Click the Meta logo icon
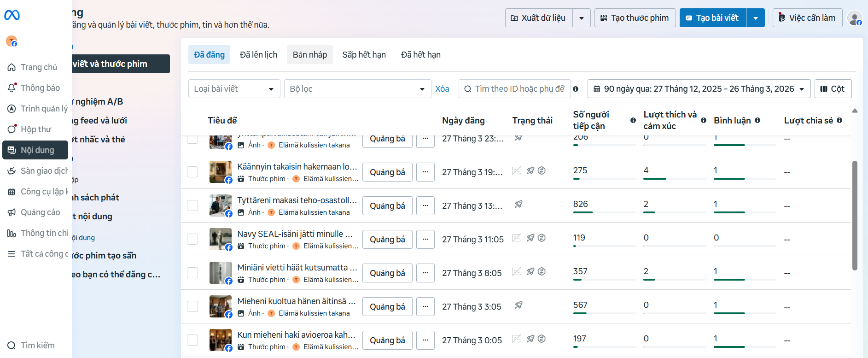Viewport: 868px width, 358px height. (x=12, y=15)
